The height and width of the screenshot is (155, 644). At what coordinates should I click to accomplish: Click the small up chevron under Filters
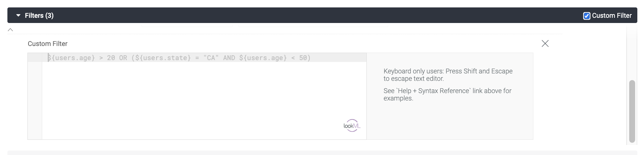tap(10, 30)
